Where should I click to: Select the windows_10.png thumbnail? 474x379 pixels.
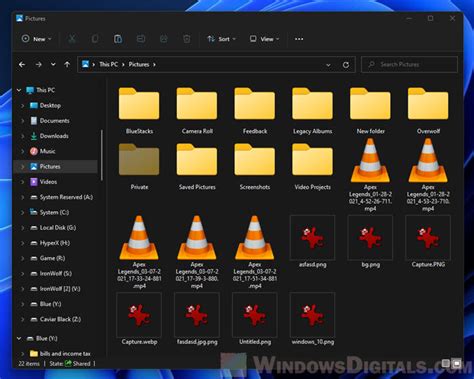tap(313, 319)
